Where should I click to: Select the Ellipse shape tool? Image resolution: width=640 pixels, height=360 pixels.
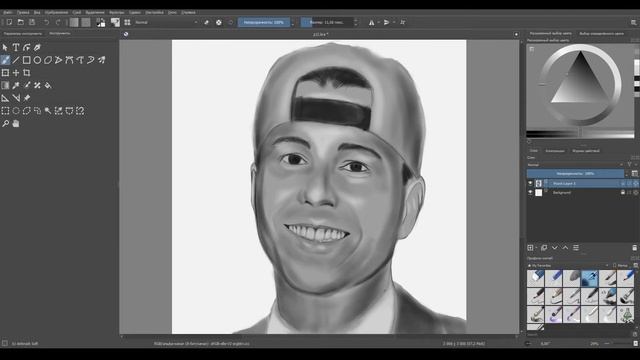[x=37, y=60]
